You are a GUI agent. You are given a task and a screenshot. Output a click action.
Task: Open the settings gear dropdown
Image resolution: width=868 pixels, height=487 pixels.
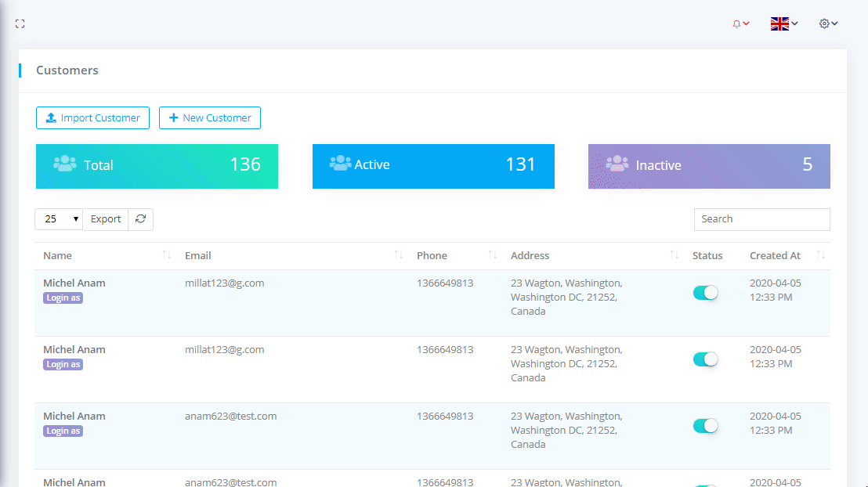pyautogui.click(x=828, y=24)
